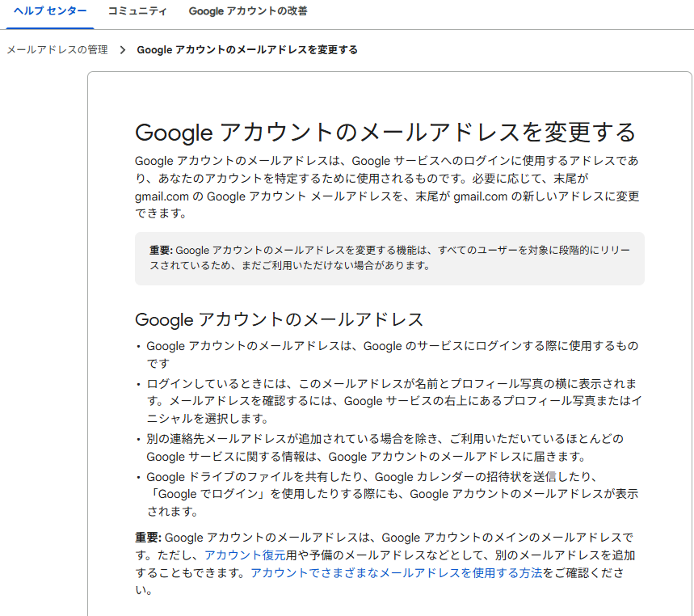
Task: Click the 「Google でログイン」 quoted text
Action: pyautogui.click(x=203, y=494)
